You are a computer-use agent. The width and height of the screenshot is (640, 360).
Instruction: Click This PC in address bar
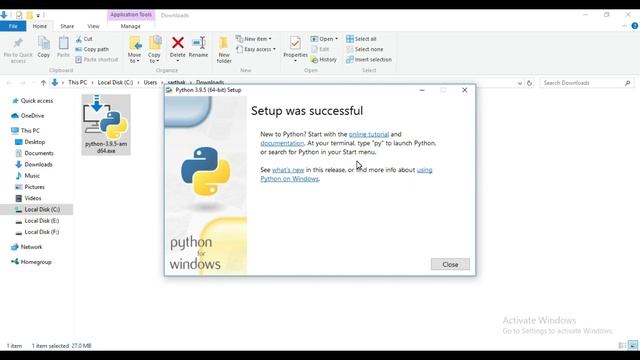[x=78, y=82]
